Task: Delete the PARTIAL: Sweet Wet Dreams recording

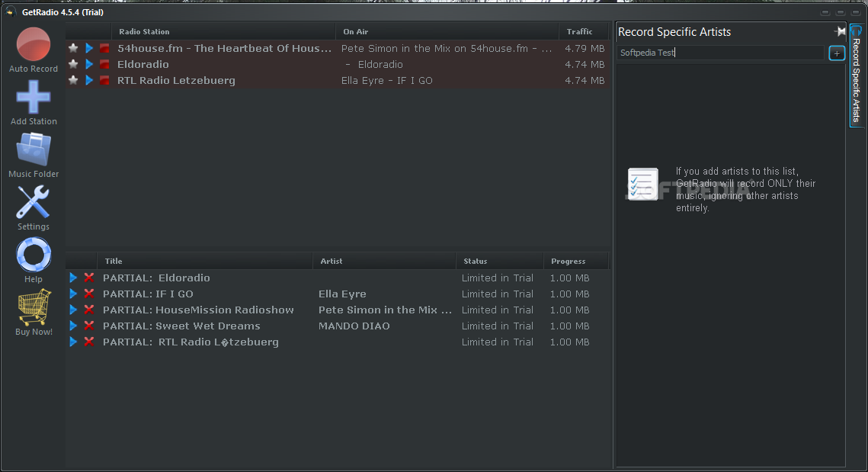Action: click(88, 326)
